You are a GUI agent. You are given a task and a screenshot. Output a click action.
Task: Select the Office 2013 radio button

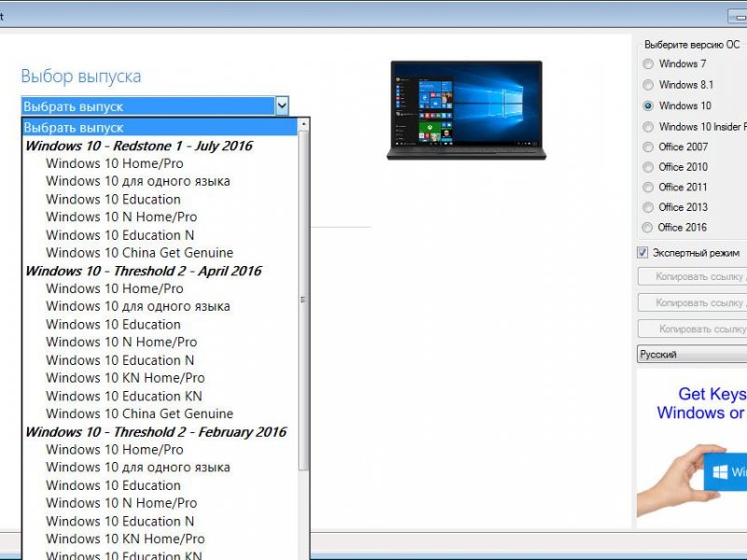click(x=648, y=207)
